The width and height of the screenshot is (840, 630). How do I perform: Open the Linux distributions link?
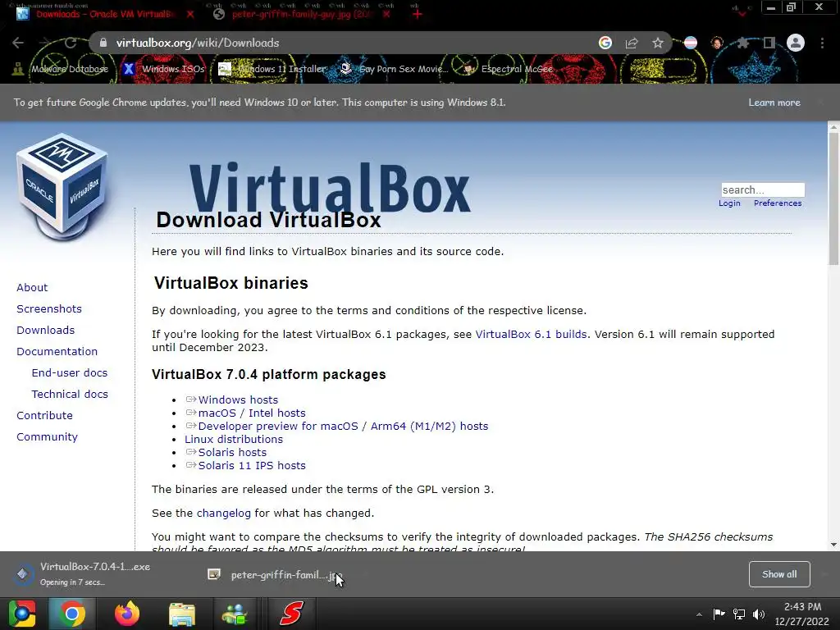[x=234, y=440]
